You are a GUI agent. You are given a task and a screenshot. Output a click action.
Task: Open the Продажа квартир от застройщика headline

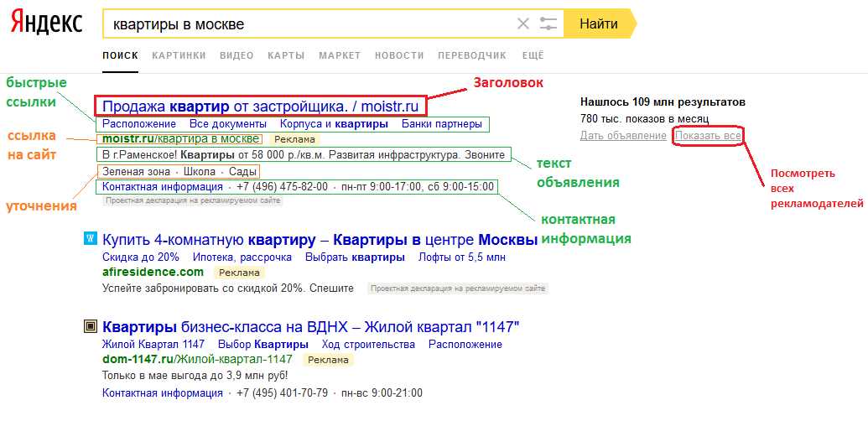point(260,107)
